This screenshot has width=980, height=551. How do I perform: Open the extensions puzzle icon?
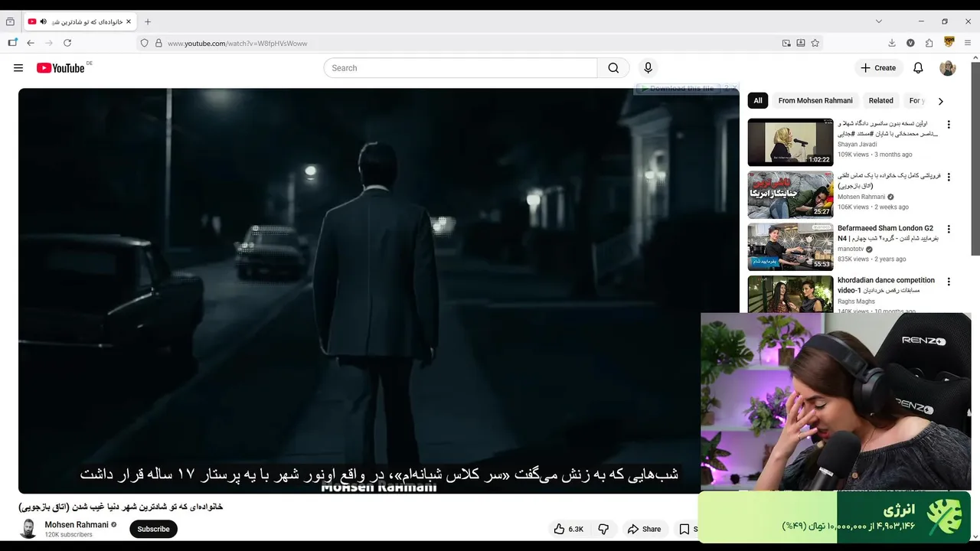tap(929, 43)
